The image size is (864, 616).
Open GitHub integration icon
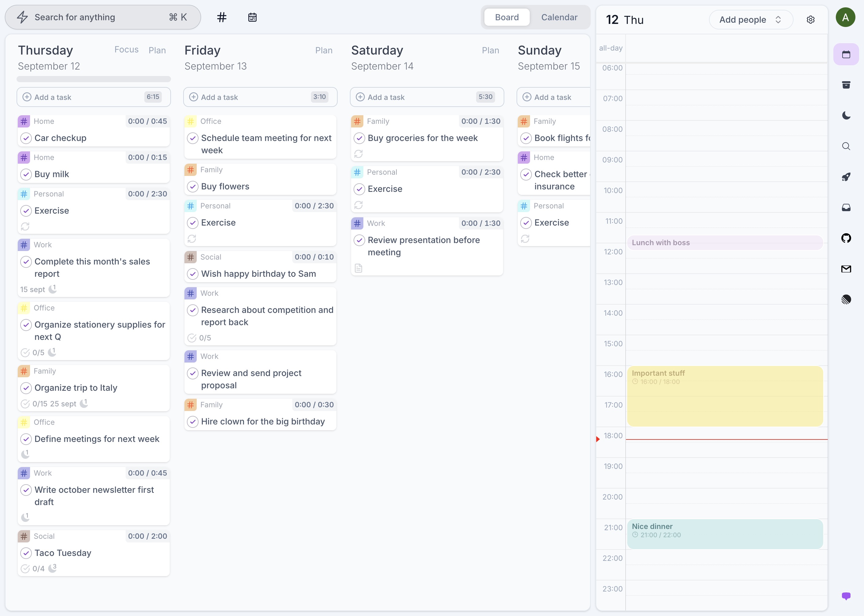point(846,238)
